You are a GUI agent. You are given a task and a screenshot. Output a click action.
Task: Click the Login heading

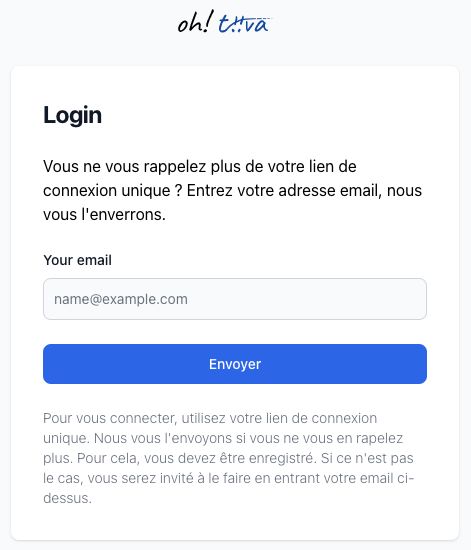click(73, 115)
